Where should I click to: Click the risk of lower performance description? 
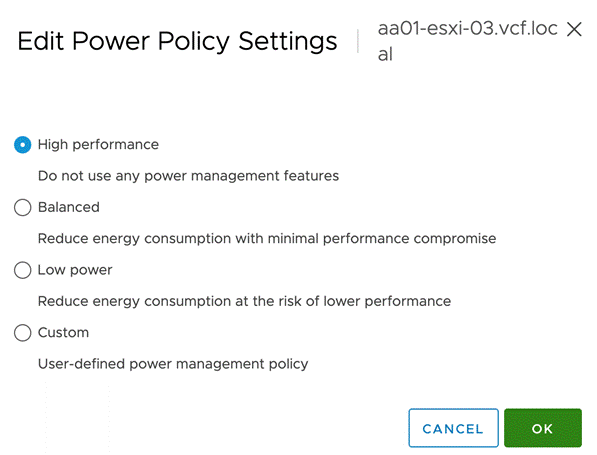click(244, 301)
